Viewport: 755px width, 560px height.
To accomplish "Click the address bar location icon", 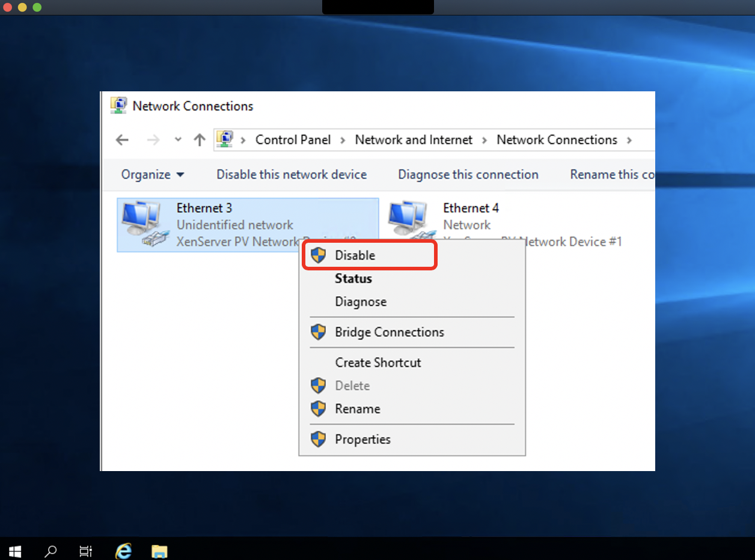I will 225,139.
